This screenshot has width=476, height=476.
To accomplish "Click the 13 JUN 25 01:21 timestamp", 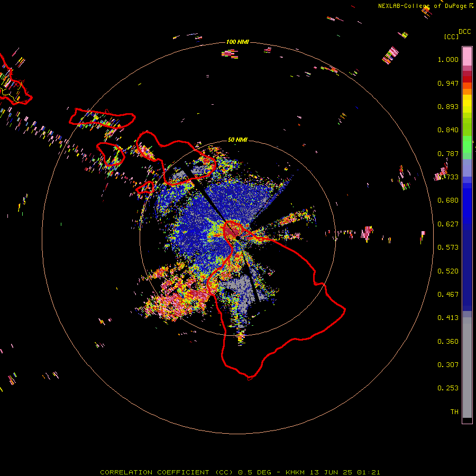I will pyautogui.click(x=345, y=472).
